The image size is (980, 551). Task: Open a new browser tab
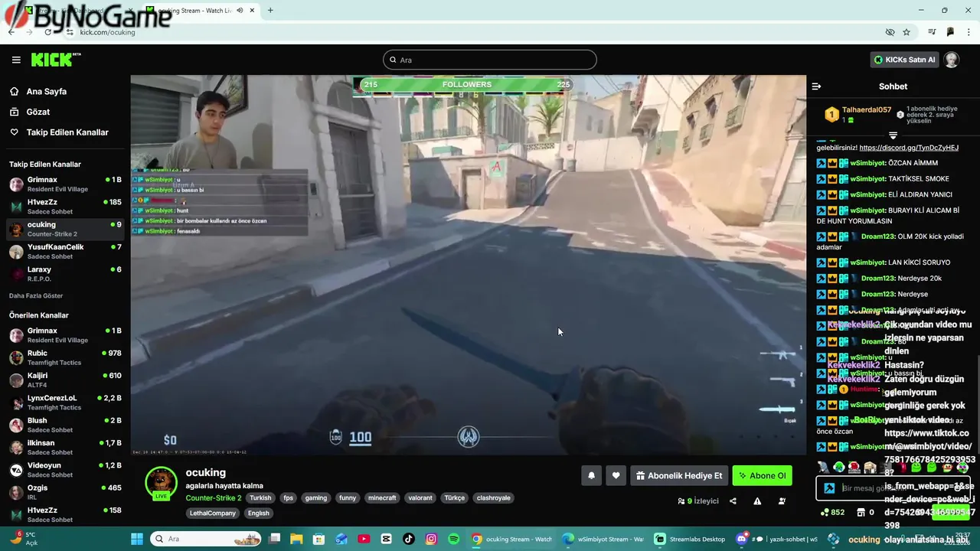(x=270, y=11)
